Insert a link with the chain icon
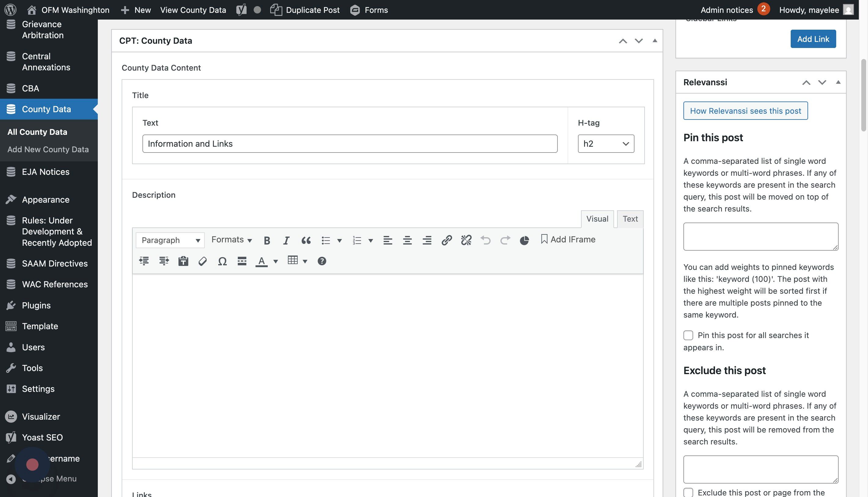This screenshot has width=868, height=497. point(447,240)
